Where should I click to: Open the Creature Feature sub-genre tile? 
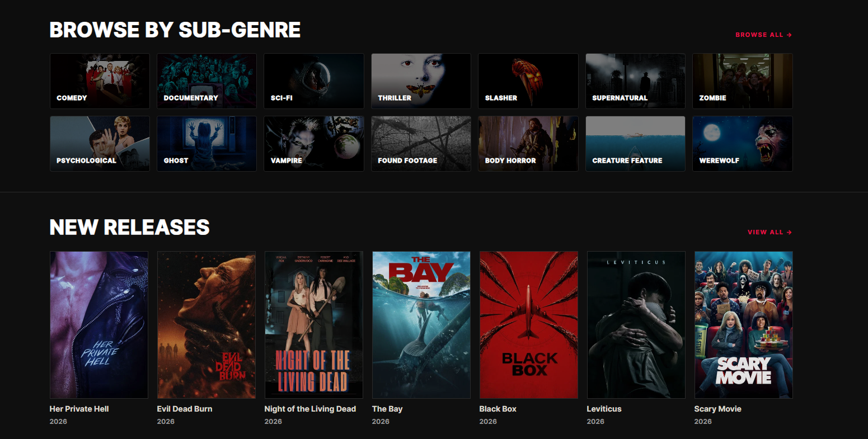(x=635, y=144)
